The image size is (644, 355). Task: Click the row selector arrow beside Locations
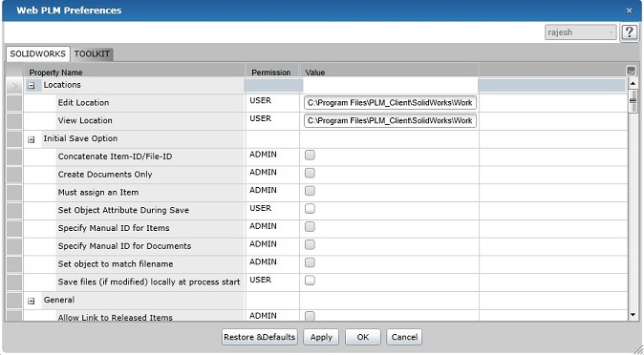click(x=14, y=86)
